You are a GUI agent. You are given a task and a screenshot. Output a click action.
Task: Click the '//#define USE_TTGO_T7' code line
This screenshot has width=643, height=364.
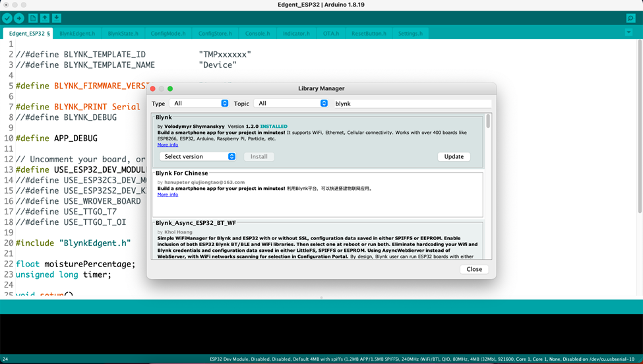pos(67,212)
